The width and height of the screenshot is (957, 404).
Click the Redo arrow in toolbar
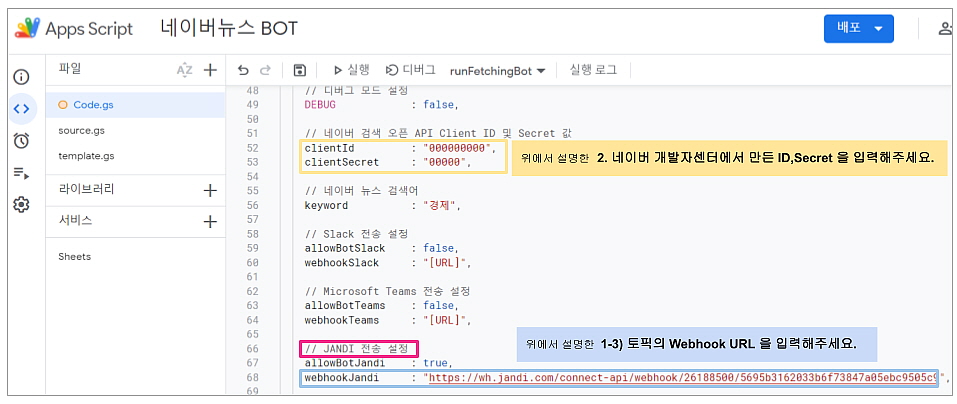pos(265,70)
